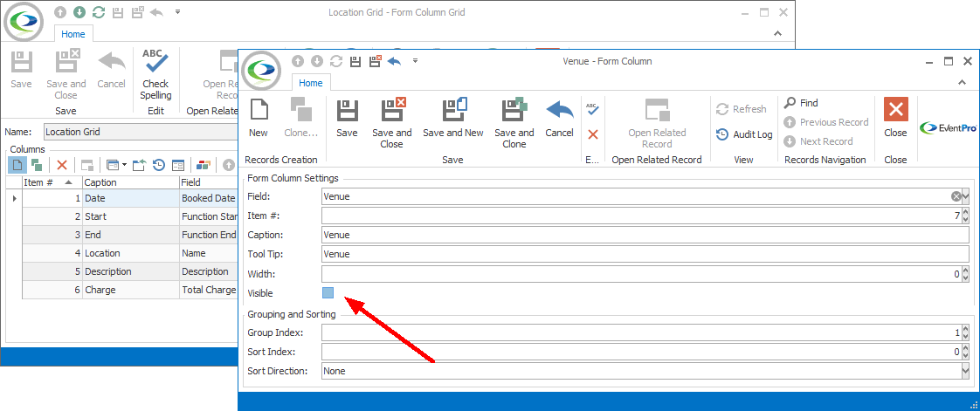The width and height of the screenshot is (980, 411).
Task: Click Next Record in Records Navigation
Action: [x=818, y=141]
